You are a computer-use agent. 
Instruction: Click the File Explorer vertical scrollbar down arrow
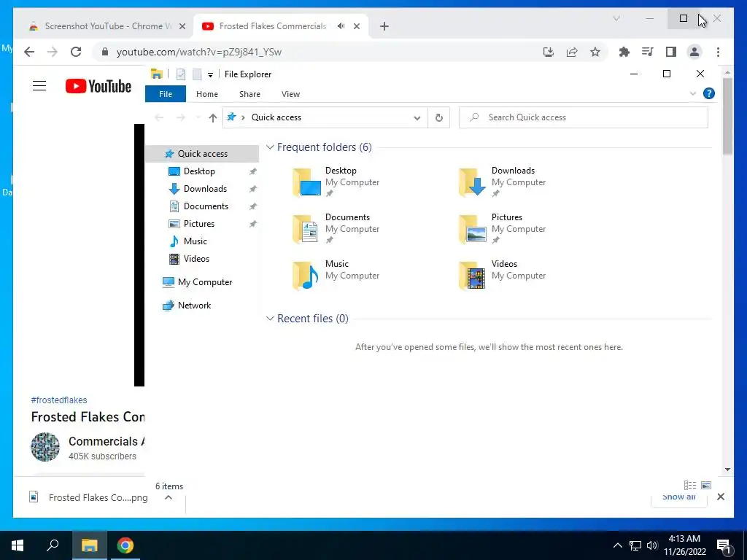pyautogui.click(x=727, y=470)
